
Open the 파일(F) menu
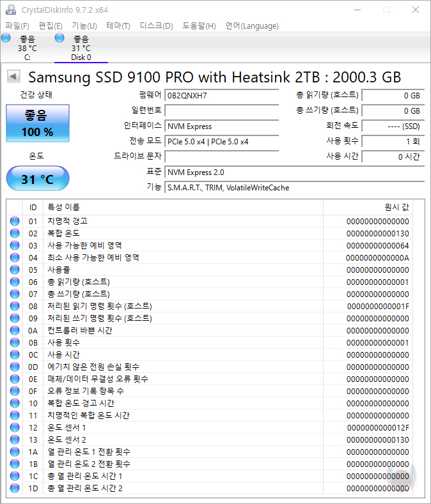17,26
